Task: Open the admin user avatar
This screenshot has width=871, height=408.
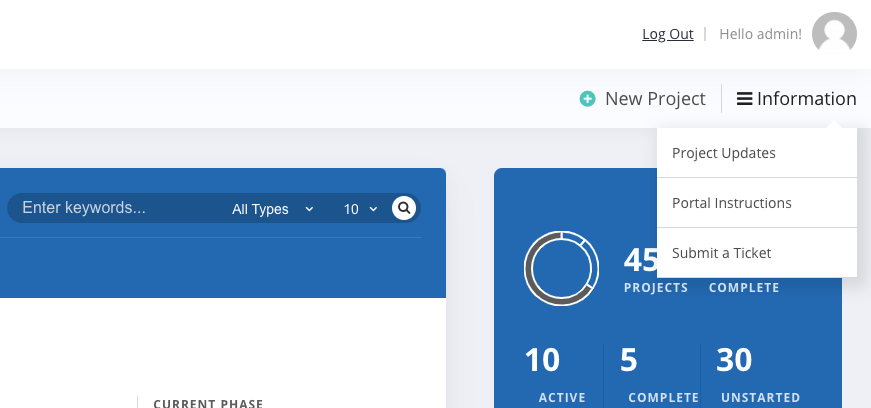Action: click(x=834, y=33)
